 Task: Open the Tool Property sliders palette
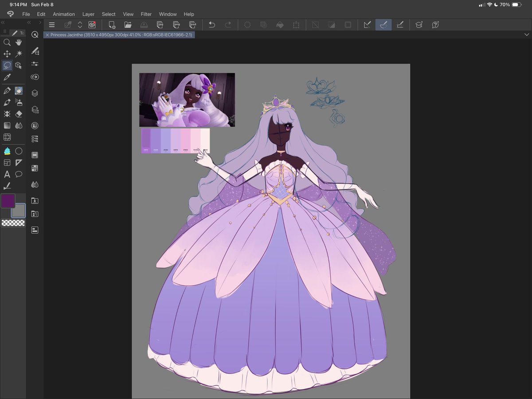click(35, 64)
